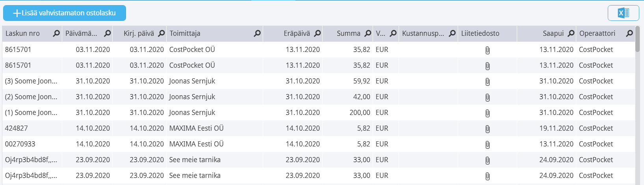The image size is (644, 185).
Task: Click supplier MAXIMA Eesti OÜ for 00270933
Action: tap(196, 144)
